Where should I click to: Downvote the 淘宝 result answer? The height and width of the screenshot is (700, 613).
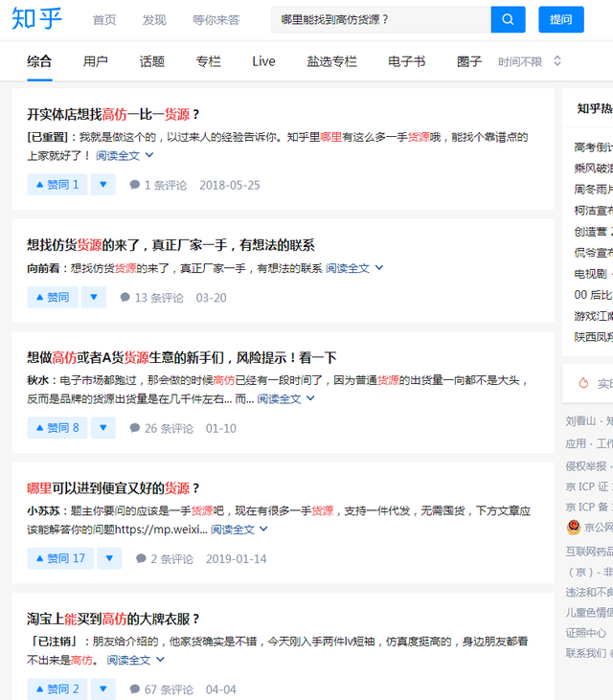tap(103, 689)
